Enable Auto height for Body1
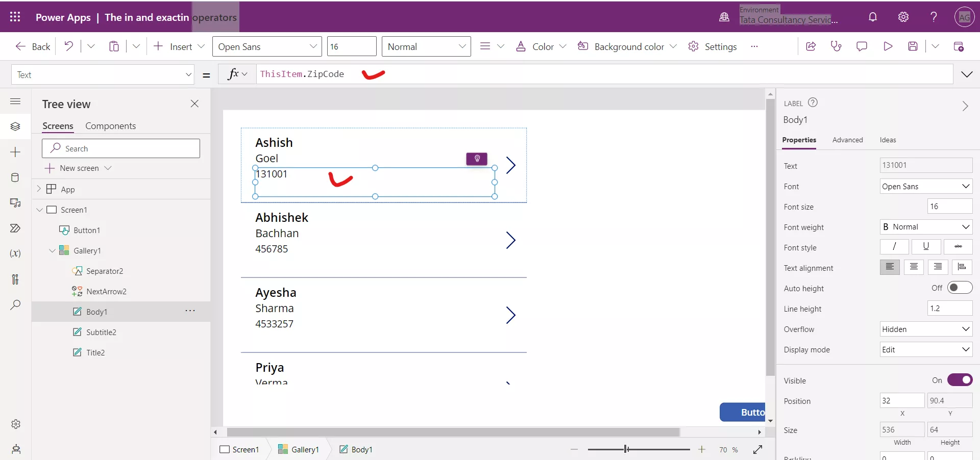 [x=960, y=288]
